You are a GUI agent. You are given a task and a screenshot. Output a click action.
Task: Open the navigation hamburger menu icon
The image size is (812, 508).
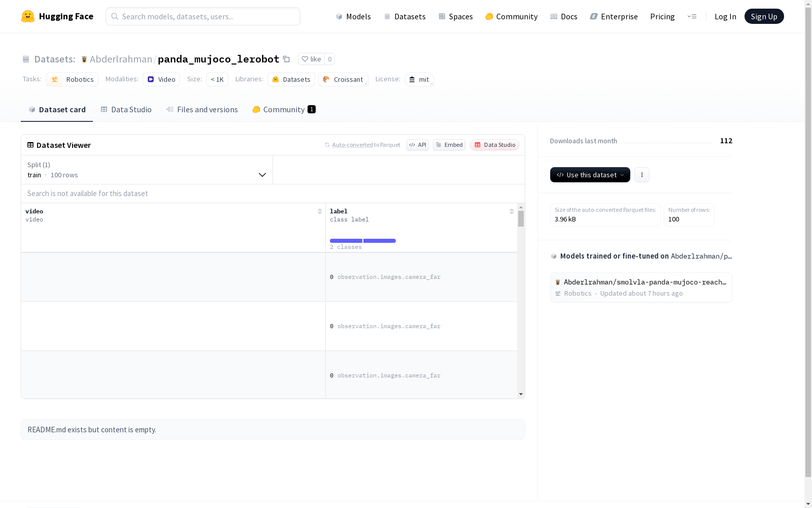(692, 16)
